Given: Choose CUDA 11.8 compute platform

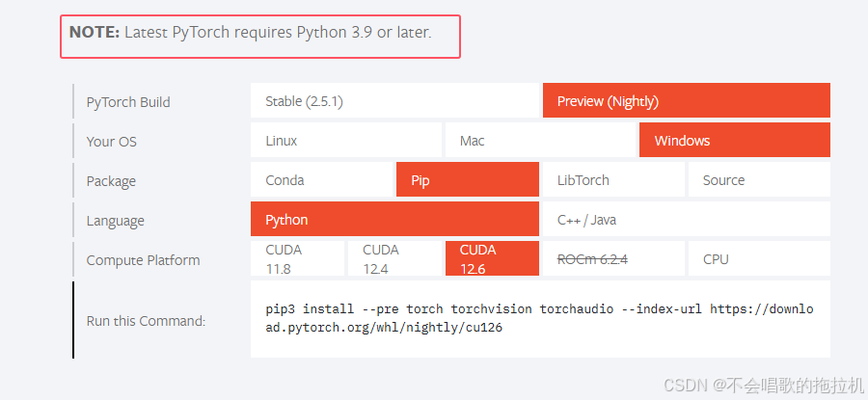Looking at the screenshot, I should point(297,258).
